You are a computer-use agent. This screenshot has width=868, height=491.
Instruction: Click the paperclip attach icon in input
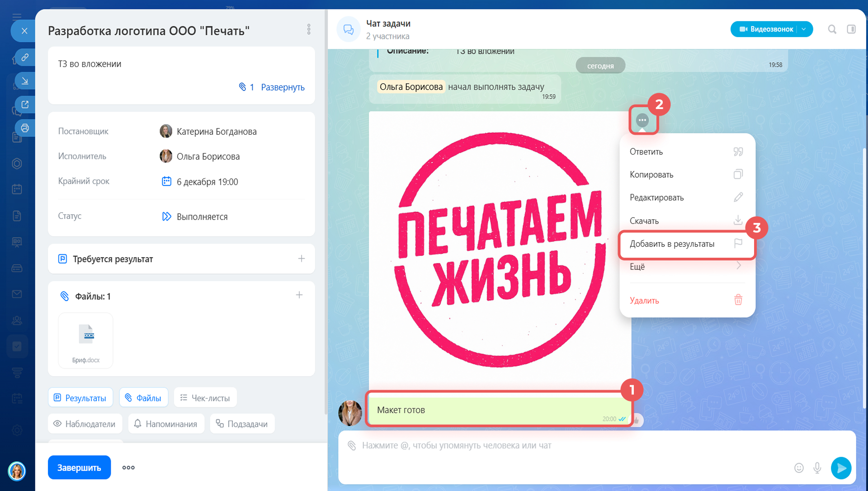point(352,445)
